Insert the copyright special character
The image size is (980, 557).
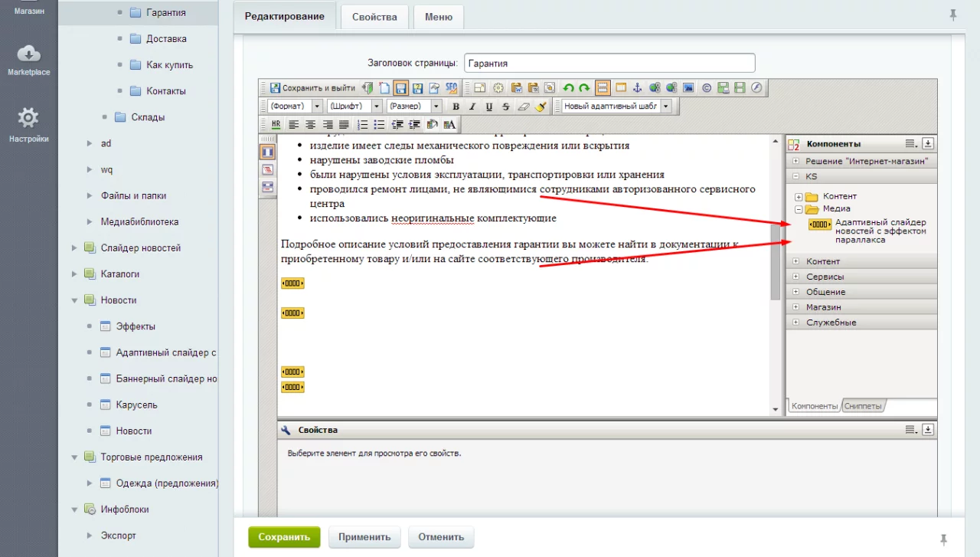click(x=706, y=88)
